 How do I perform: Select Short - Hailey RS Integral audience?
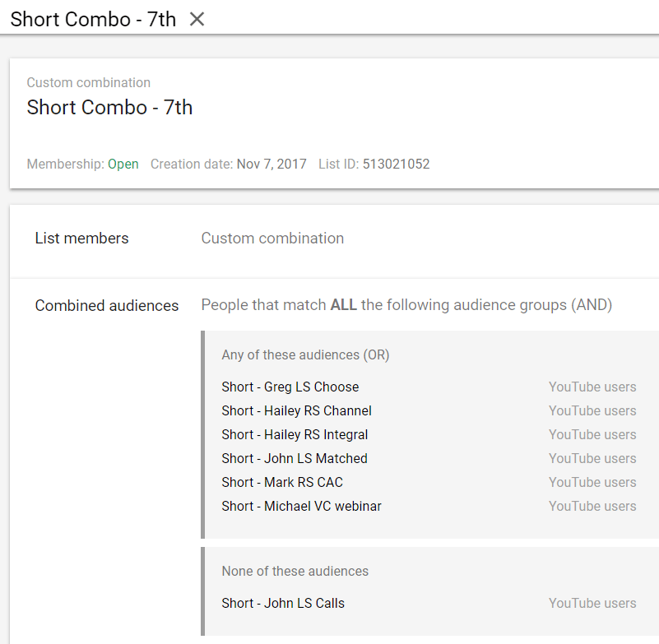295,434
